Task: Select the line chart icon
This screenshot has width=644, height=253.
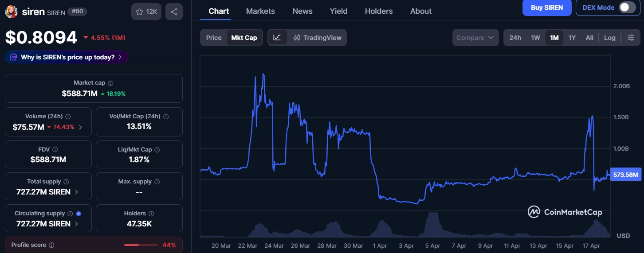Action: click(277, 38)
